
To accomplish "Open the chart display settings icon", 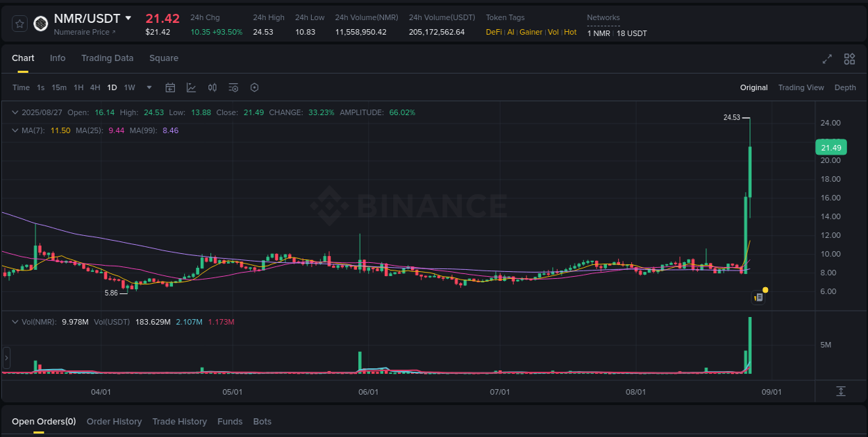I will coord(233,87).
